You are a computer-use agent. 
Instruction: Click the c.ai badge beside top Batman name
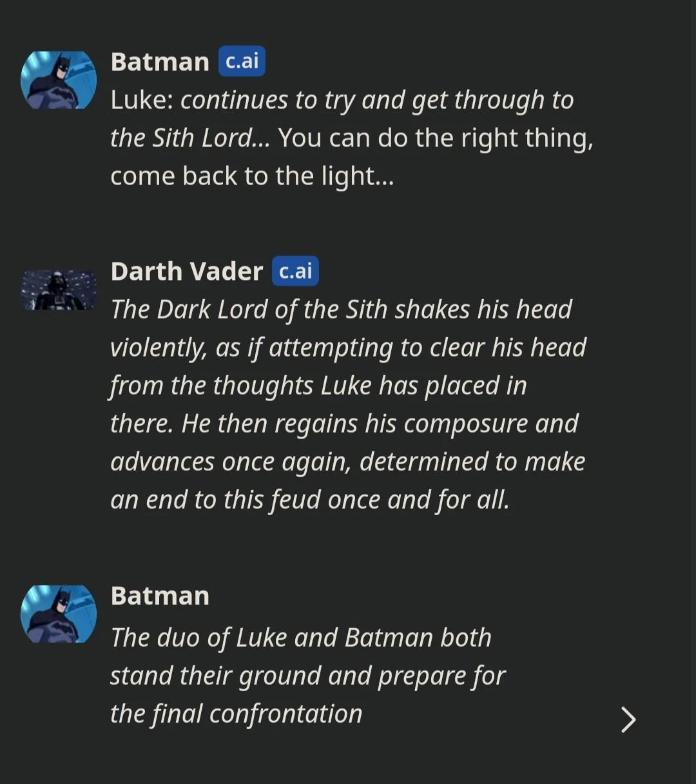tap(242, 61)
